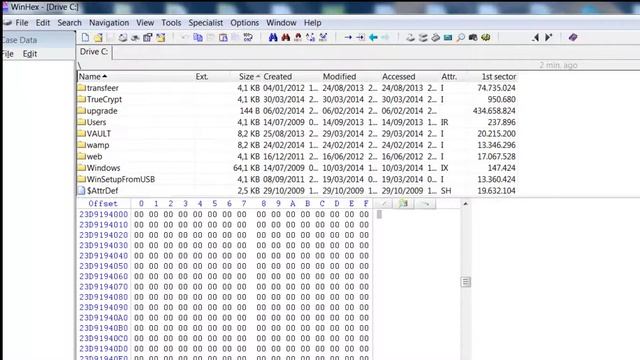
Task: Click the black Compute Hash toolbar icon
Action: click(x=473, y=38)
